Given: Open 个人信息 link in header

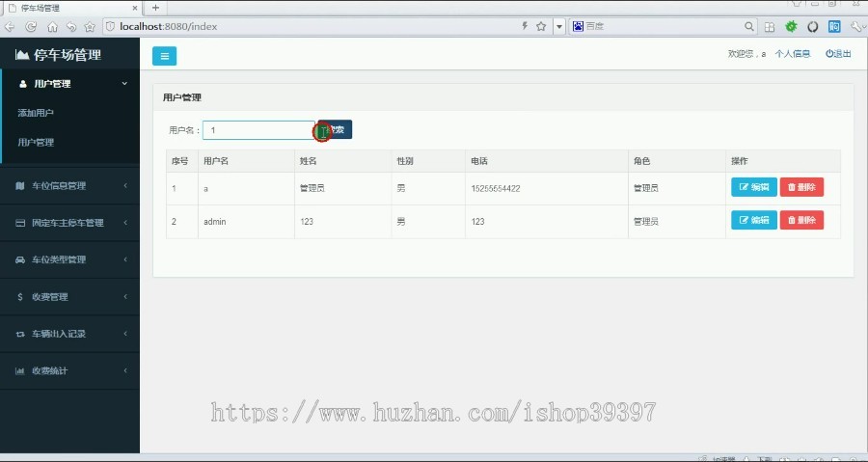Looking at the screenshot, I should point(792,54).
